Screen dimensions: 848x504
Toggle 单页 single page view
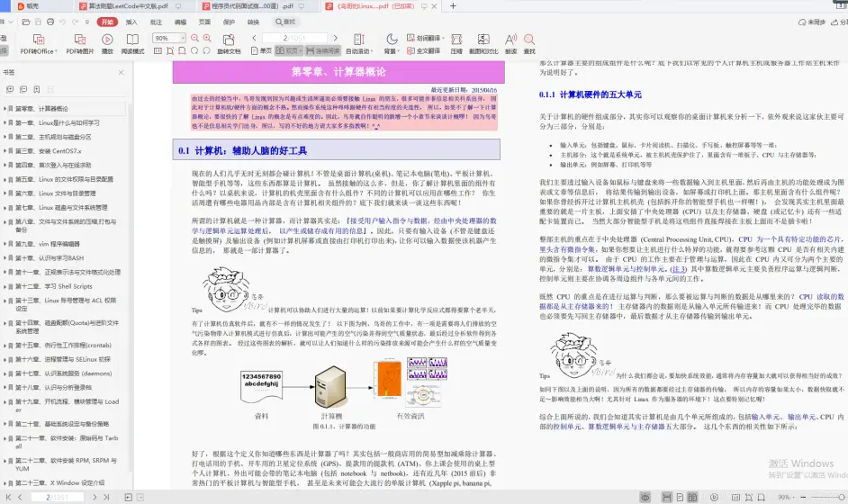click(261, 50)
